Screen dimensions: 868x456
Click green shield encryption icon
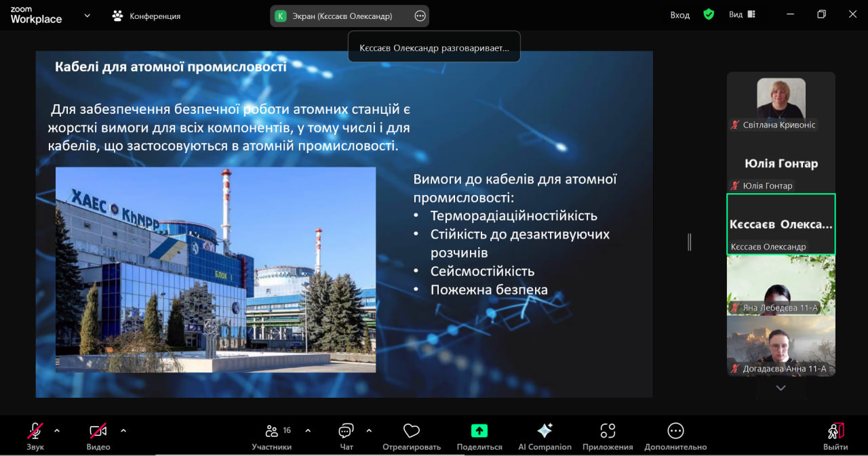[709, 14]
